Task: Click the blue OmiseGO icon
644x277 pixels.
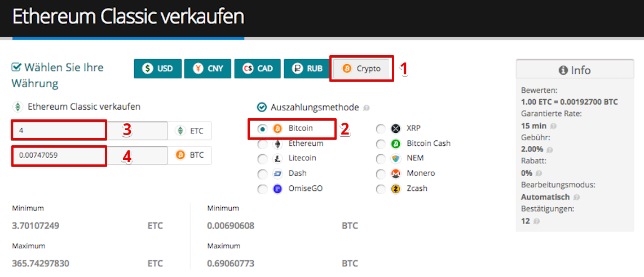Action: [x=277, y=189]
